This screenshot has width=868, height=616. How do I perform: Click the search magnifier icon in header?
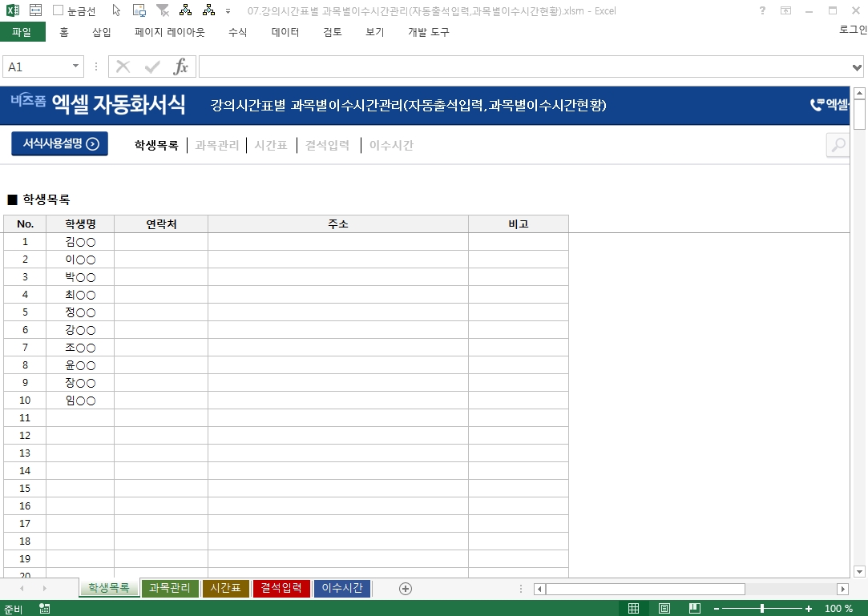pos(838,145)
